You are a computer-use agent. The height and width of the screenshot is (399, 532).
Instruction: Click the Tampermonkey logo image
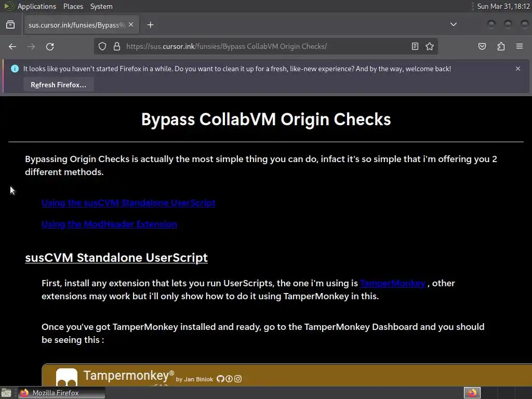66,377
